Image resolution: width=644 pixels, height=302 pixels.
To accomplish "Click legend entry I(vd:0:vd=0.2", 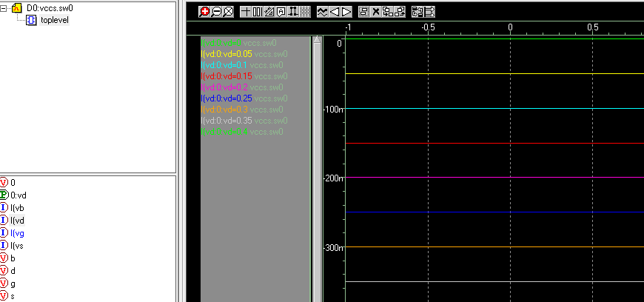I will (224, 87).
